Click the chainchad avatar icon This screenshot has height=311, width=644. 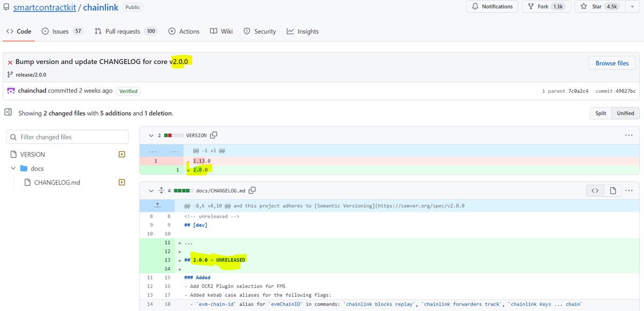(11, 91)
